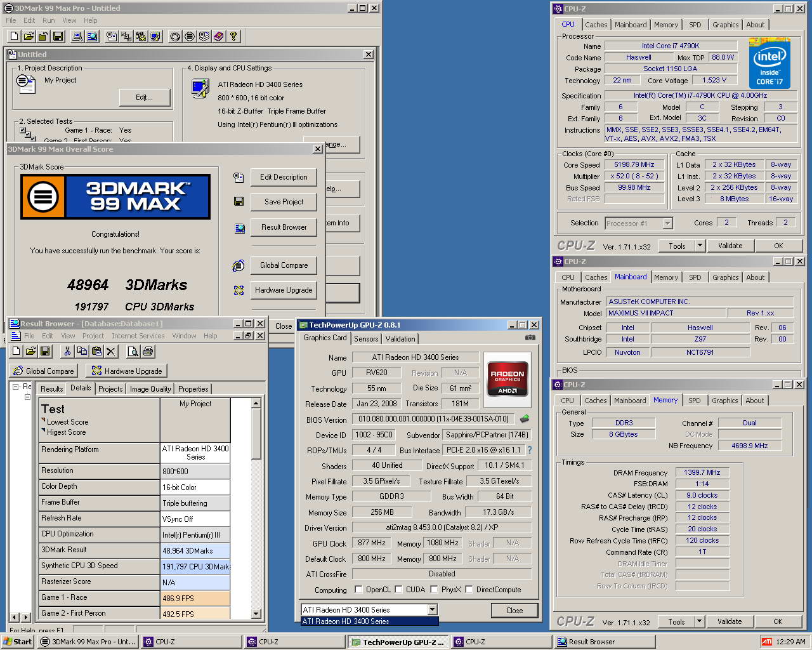Image resolution: width=812 pixels, height=650 pixels.
Task: Click project description icon in 3DMark toolbar
Action: [112, 36]
